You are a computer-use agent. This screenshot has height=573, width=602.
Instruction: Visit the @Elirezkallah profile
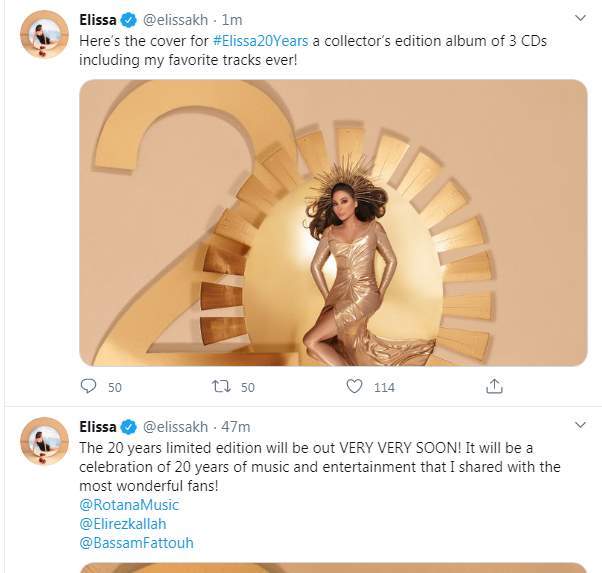(124, 524)
